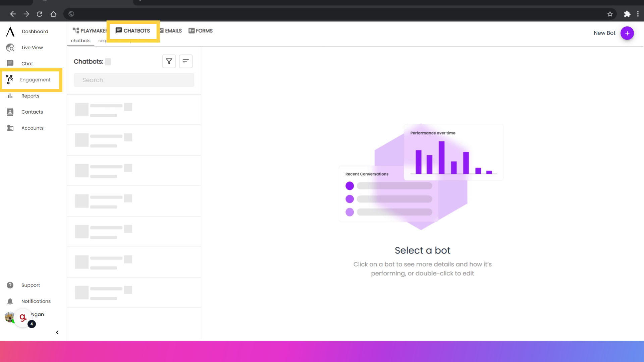Click the filter icon in Chatbots list
Image resolution: width=644 pixels, height=362 pixels.
169,61
